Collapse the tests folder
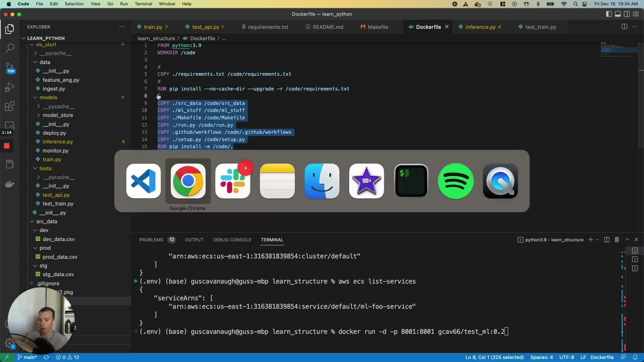 pyautogui.click(x=45, y=168)
